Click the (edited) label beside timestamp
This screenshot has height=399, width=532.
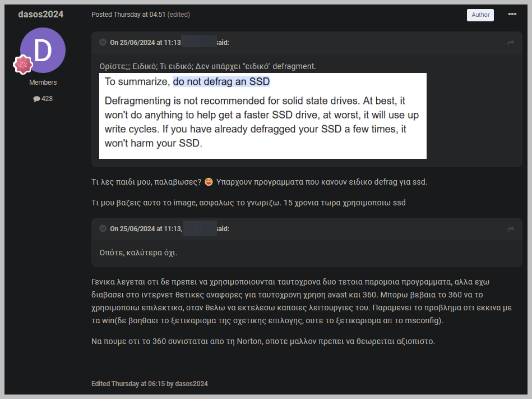178,15
